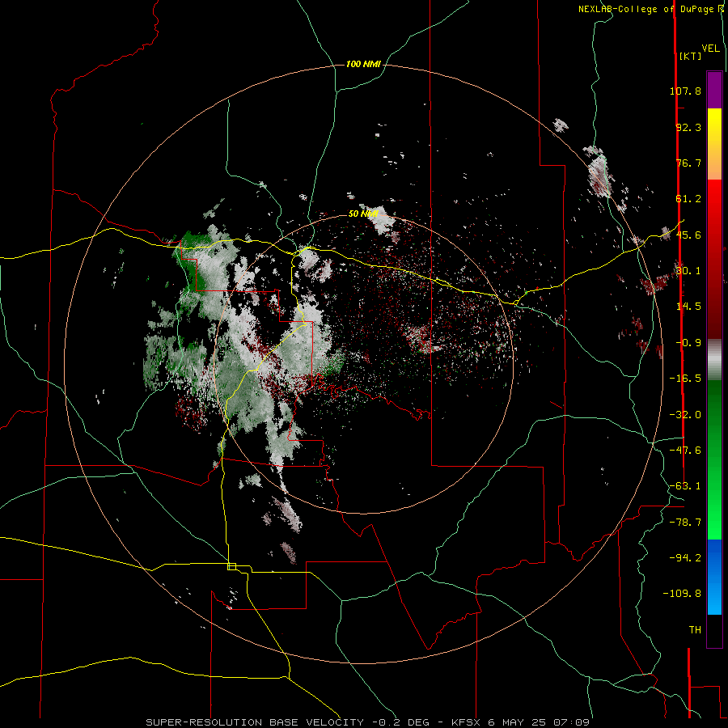This screenshot has width=728, height=728.
Task: Select the -94.2 velocity scale value
Action: 685,558
